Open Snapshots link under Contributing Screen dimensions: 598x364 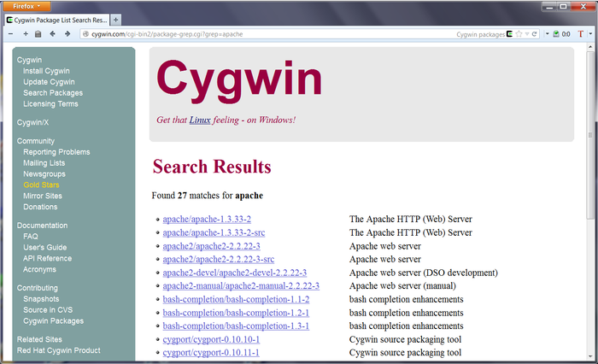tap(41, 299)
